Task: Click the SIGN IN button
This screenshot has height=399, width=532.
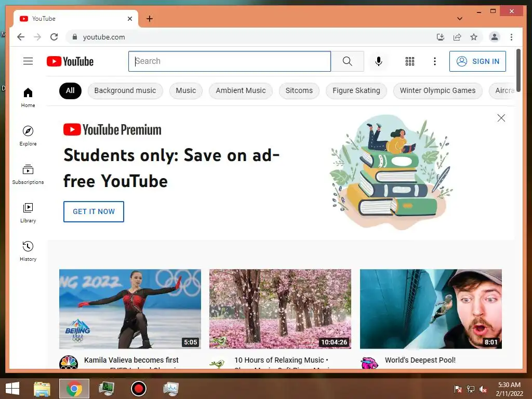Action: coord(477,61)
